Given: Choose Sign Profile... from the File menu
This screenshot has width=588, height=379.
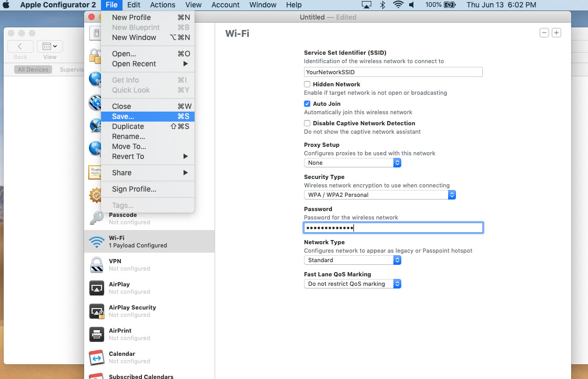Looking at the screenshot, I should coord(148,189).
